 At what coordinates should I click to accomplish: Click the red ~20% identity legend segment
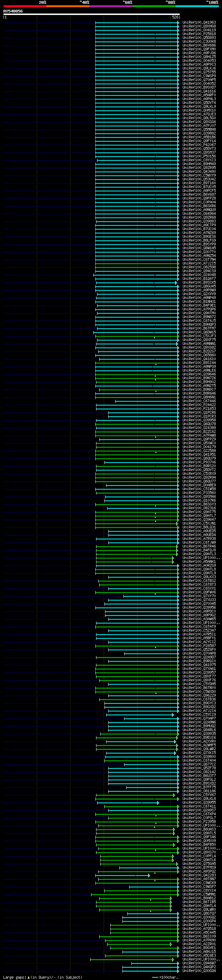[x=25, y=6]
